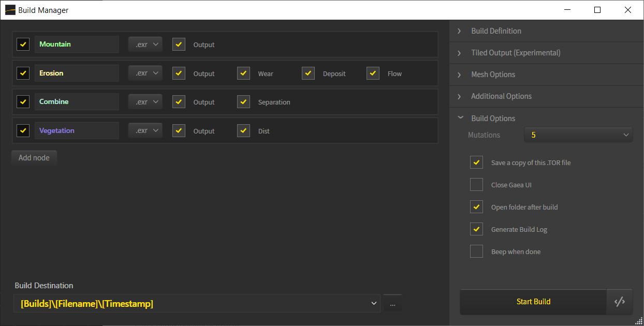Uncheck the Vegetation Dist output
Image resolution: width=644 pixels, height=326 pixels.
tap(244, 131)
